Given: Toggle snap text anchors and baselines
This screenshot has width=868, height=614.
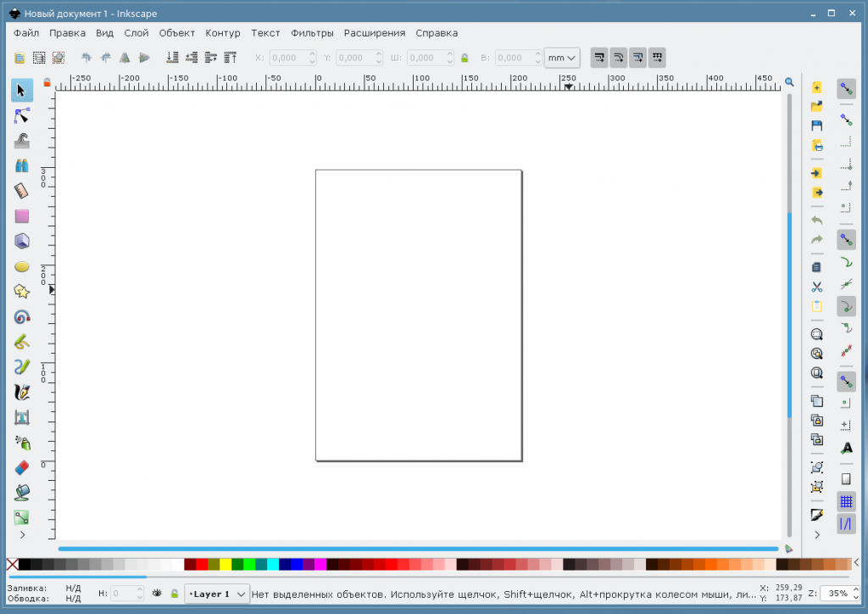Looking at the screenshot, I should [846, 448].
